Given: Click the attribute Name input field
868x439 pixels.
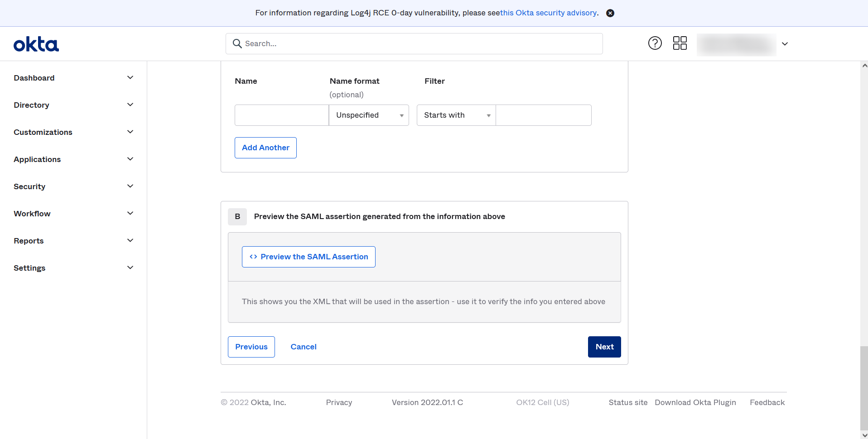Looking at the screenshot, I should (x=281, y=115).
